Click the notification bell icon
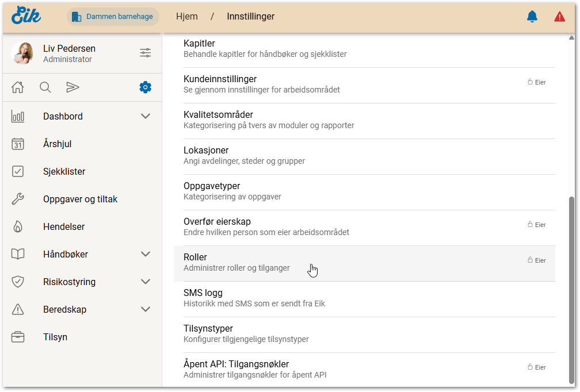 click(532, 17)
